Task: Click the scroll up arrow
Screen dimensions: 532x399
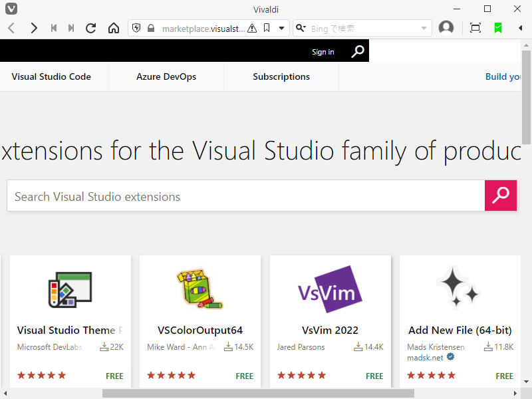Action: click(526, 45)
